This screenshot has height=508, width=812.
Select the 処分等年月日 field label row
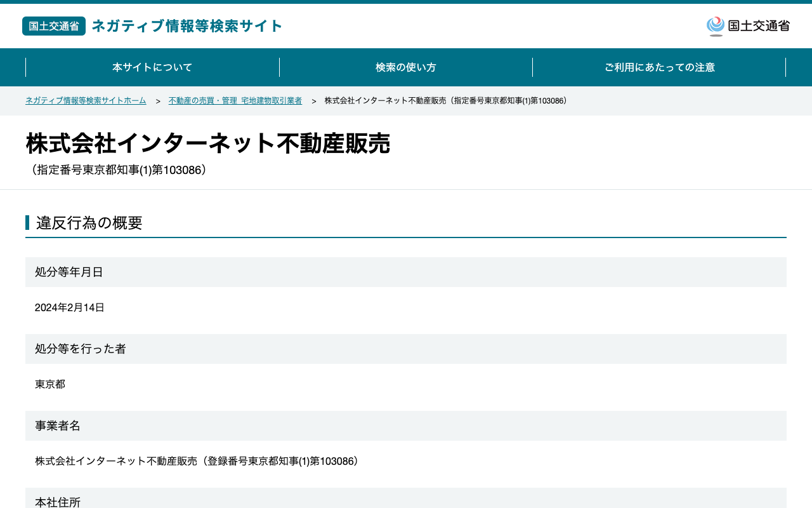coord(406,272)
